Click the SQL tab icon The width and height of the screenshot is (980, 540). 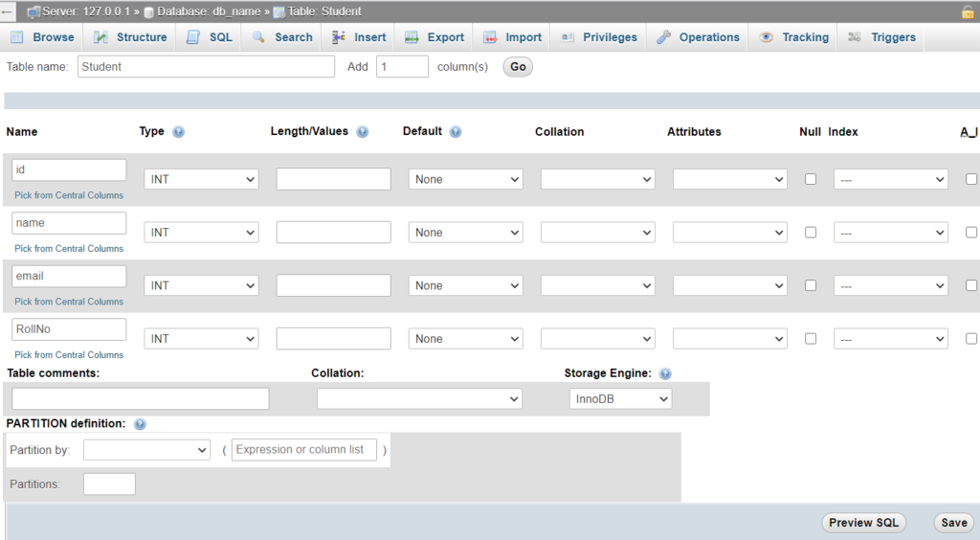pyautogui.click(x=193, y=37)
